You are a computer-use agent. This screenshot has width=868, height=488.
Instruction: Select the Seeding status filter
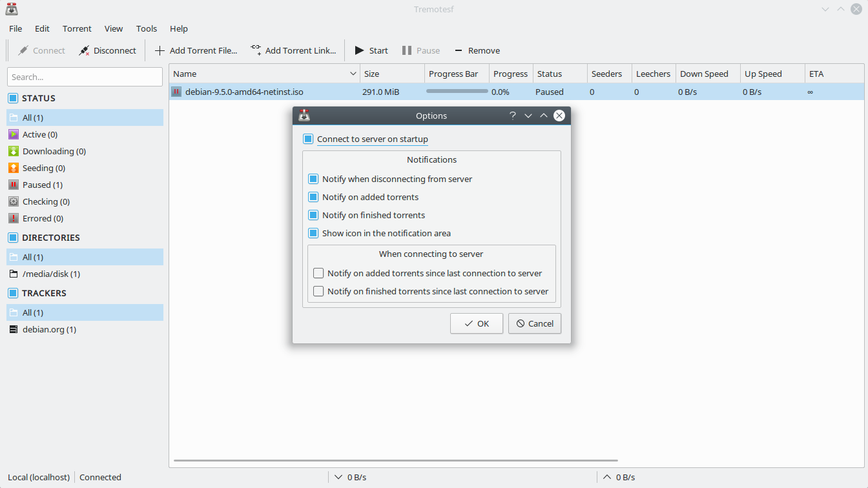pos(43,168)
